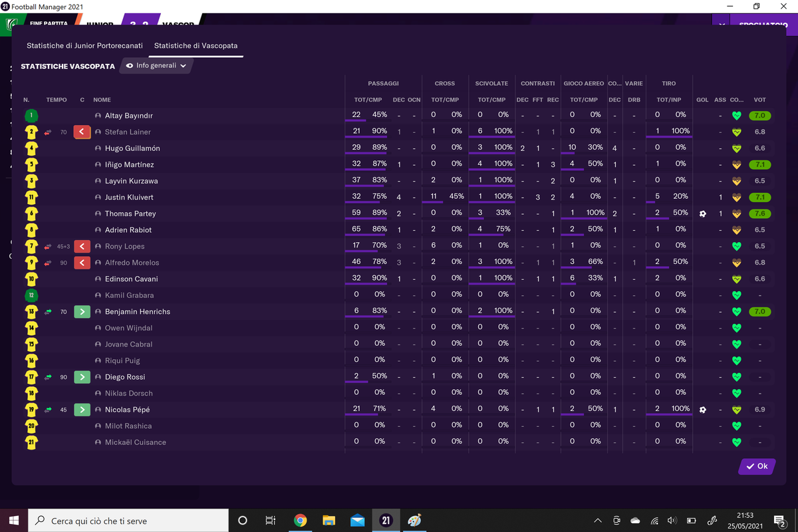Confirm with the Ok button
The image size is (798, 532).
757,466
